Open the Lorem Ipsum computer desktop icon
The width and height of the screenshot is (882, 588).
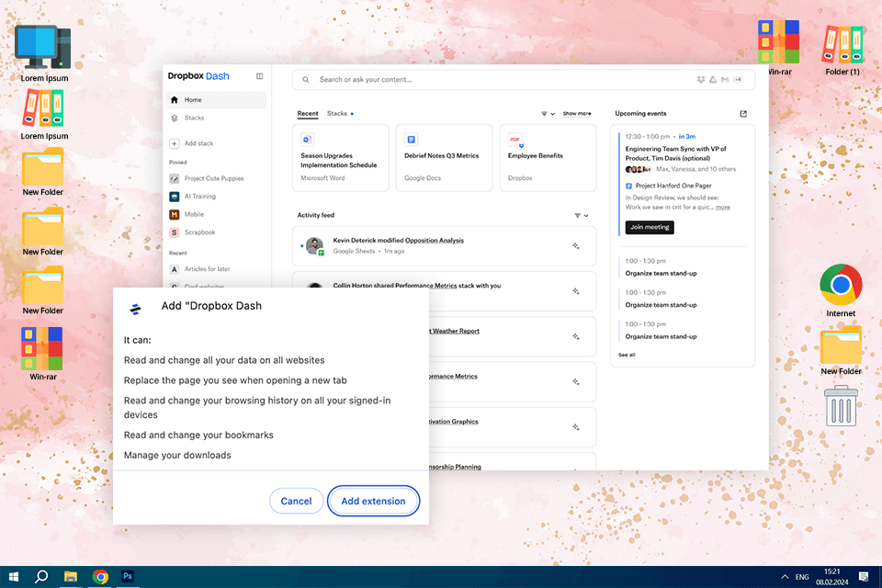point(44,53)
